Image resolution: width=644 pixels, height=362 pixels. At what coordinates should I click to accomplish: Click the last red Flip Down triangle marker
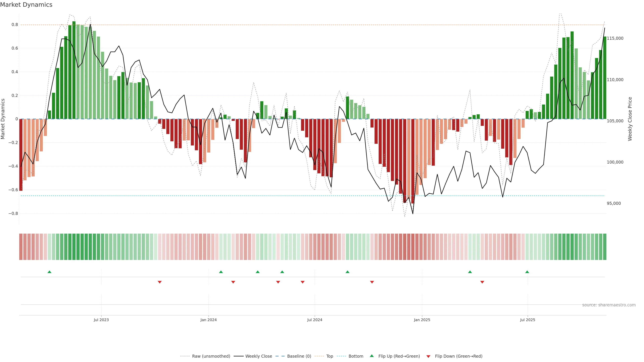pos(482,282)
